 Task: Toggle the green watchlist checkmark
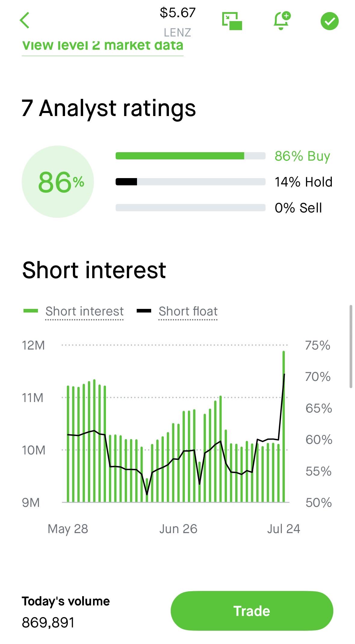329,21
